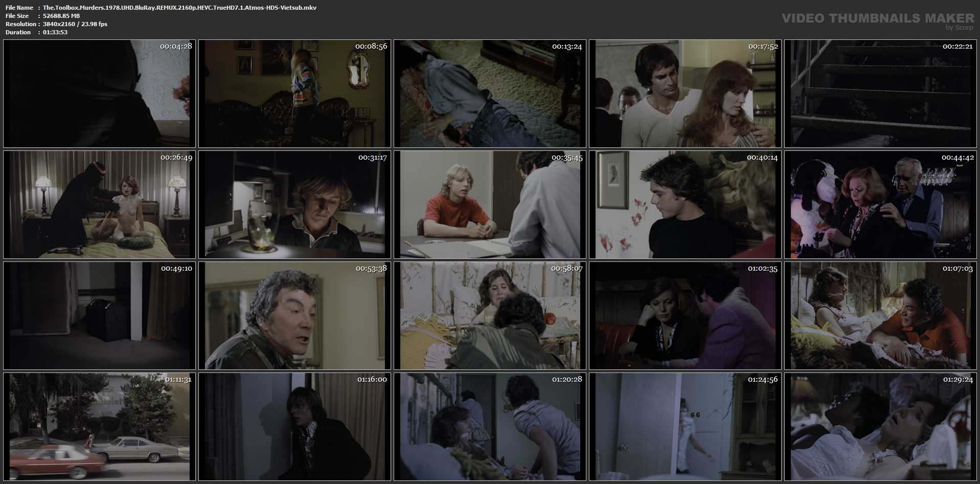Open the thumbnail timestamped 00:04:28
This screenshot has width=980, height=484.
(99, 94)
